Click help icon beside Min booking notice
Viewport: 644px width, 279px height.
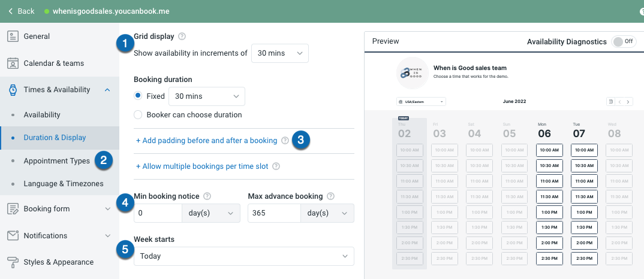[x=207, y=196]
